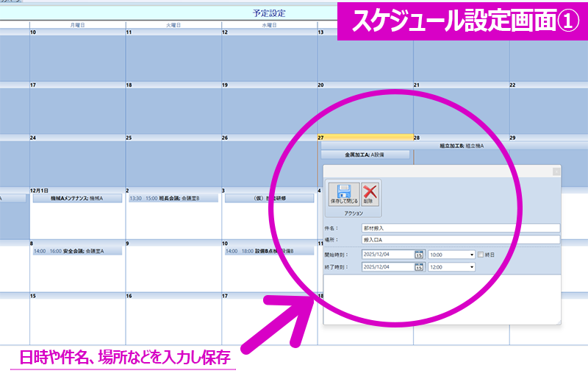Select the 機械Aメンテナンス appointment
The image size is (588, 379).
tap(77, 198)
